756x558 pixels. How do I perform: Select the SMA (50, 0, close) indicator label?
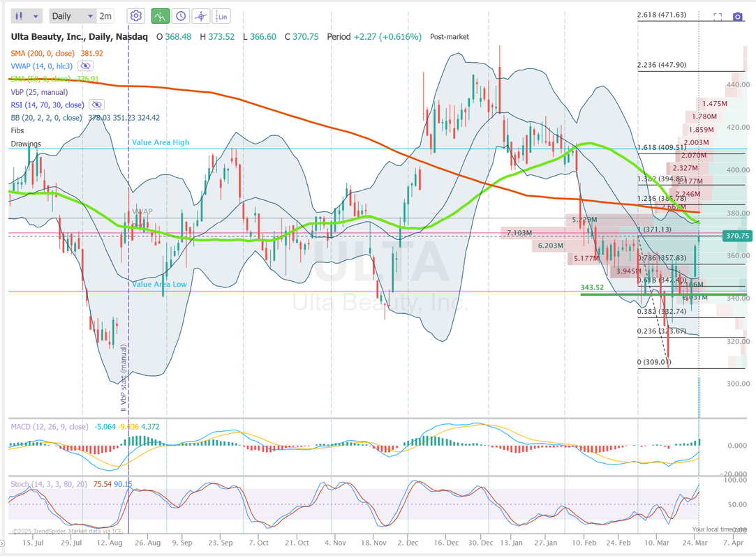(x=41, y=79)
